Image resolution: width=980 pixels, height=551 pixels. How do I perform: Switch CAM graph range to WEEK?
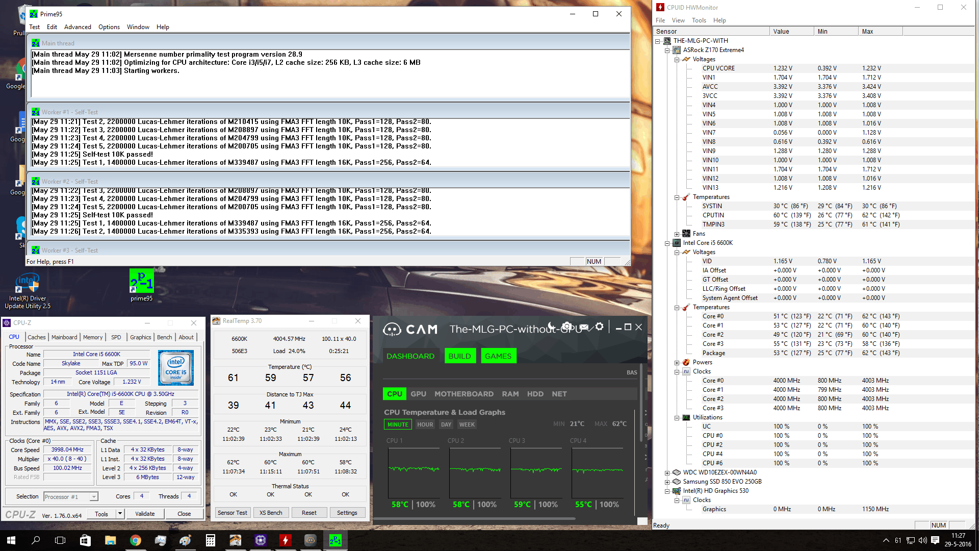click(467, 424)
